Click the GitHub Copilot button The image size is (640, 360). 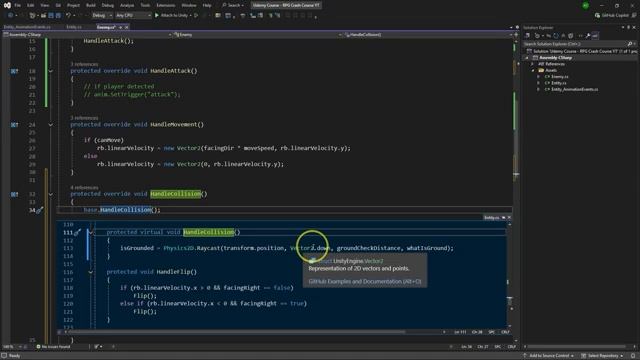(x=612, y=16)
